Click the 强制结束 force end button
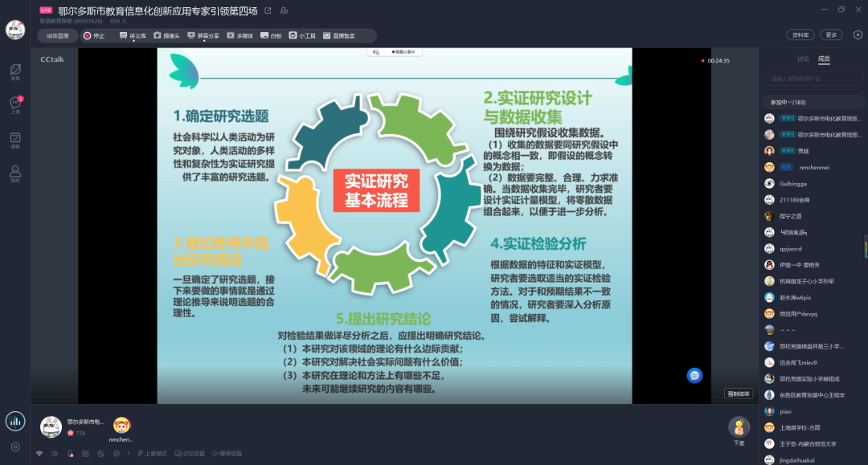The width and height of the screenshot is (868, 465). pyautogui.click(x=739, y=394)
